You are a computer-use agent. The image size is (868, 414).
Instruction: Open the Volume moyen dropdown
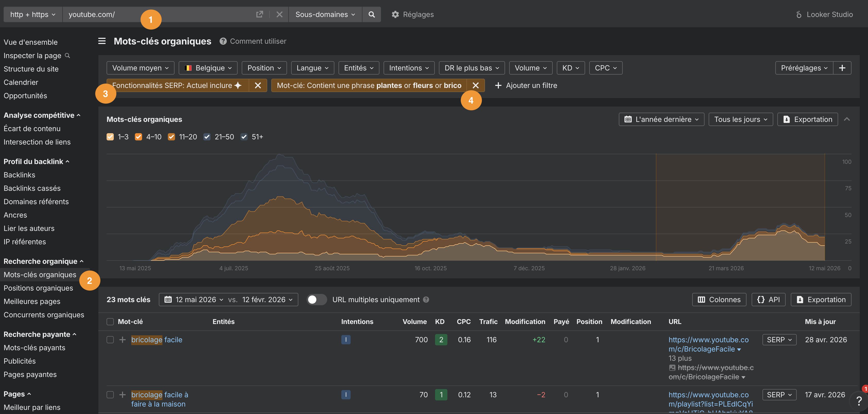pos(140,68)
